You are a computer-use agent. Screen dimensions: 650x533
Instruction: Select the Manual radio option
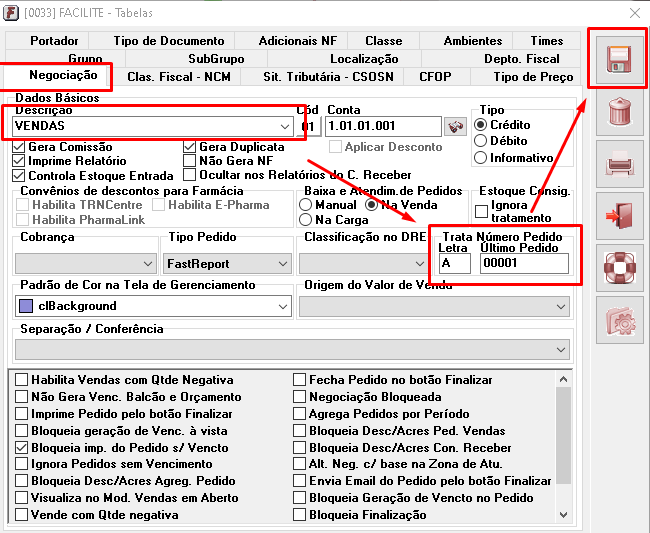pyautogui.click(x=307, y=204)
